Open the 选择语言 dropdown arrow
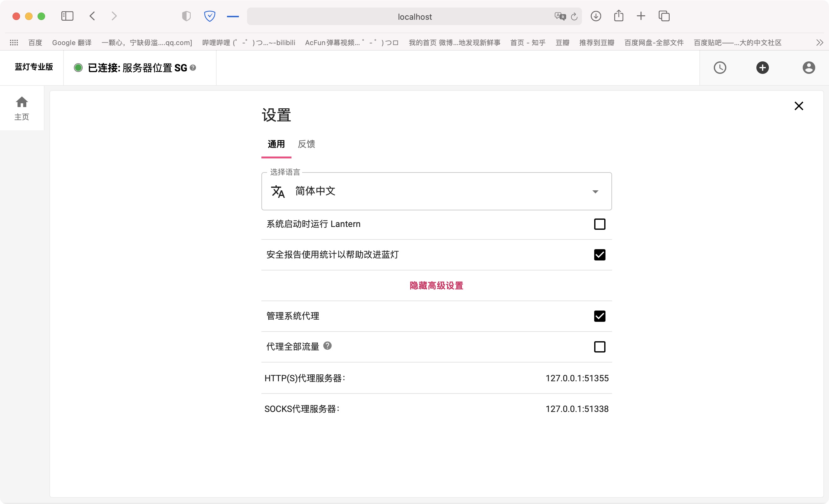Screen dimensions: 829x504 click(595, 192)
